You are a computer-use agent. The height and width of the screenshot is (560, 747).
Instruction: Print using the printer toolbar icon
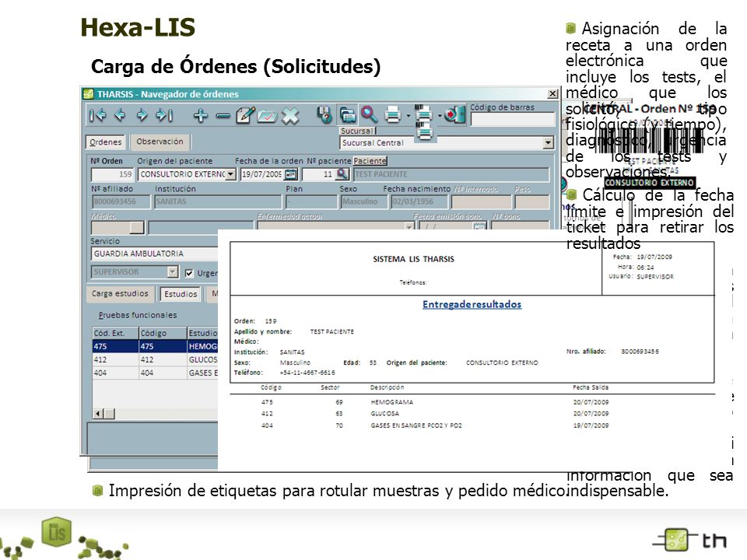coord(392,115)
